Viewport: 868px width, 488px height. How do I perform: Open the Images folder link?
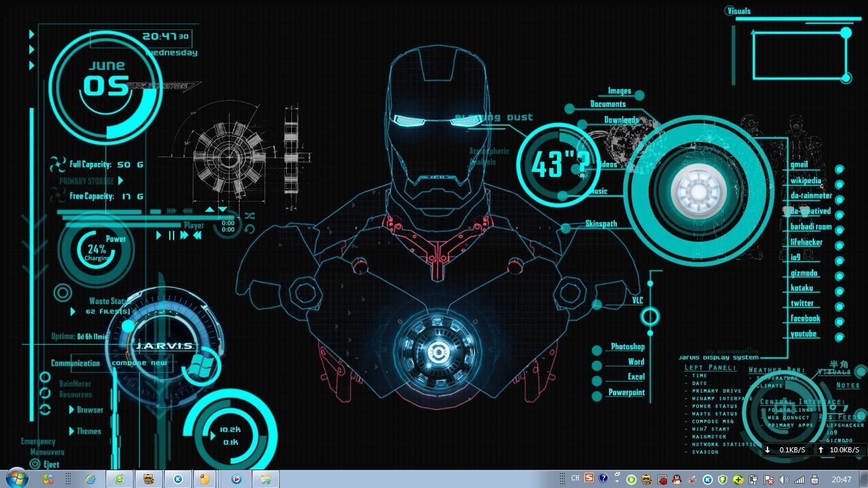click(x=619, y=91)
